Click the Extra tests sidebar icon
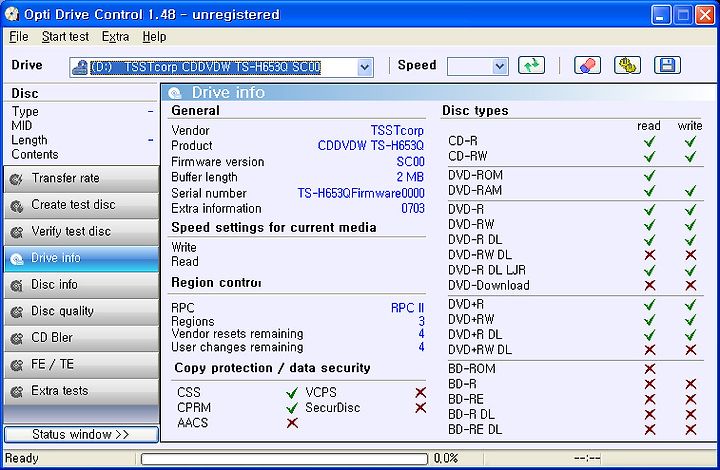Image resolution: width=720 pixels, height=470 pixels. click(x=17, y=392)
